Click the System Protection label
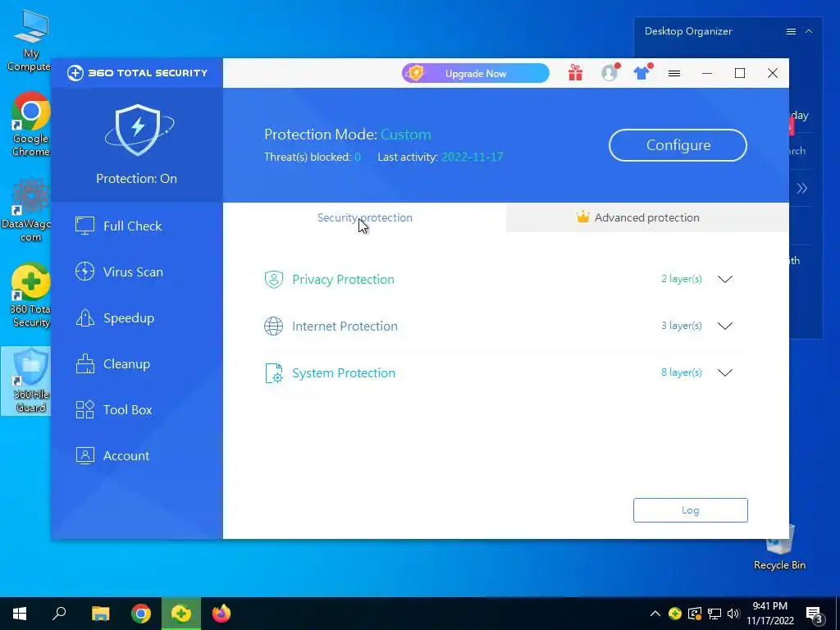Image resolution: width=840 pixels, height=630 pixels. pyautogui.click(x=344, y=373)
